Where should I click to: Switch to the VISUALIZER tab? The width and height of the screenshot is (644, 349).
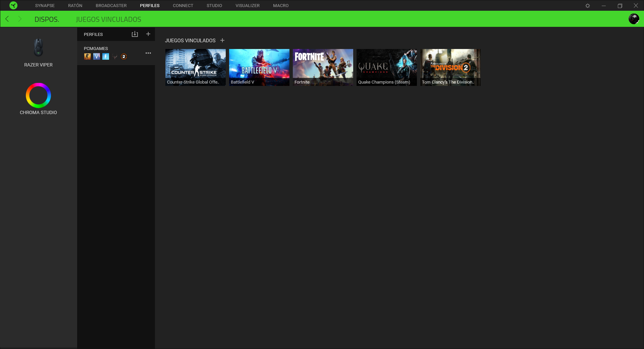(248, 6)
